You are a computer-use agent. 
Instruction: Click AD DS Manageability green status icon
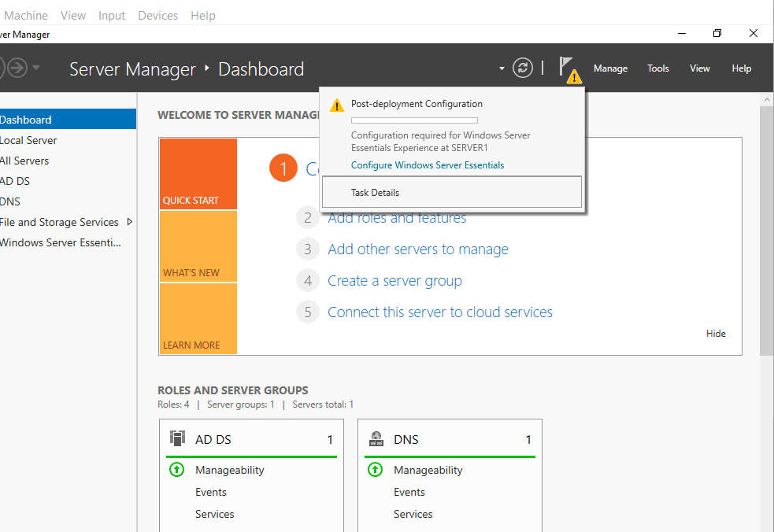click(176, 469)
